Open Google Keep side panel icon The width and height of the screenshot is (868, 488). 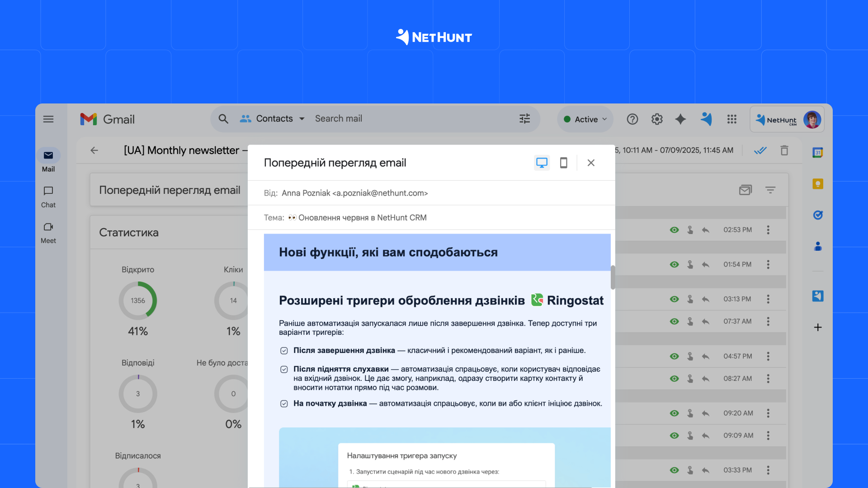coord(818,184)
